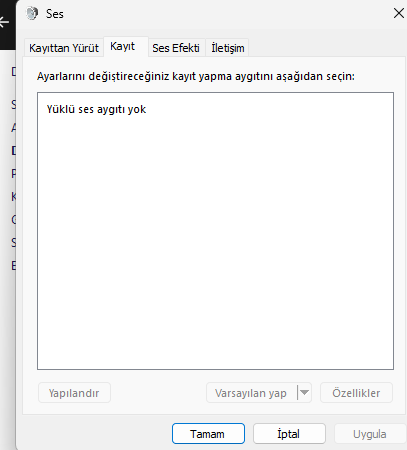Click the Ses speaker icon in title bar

(x=32, y=14)
